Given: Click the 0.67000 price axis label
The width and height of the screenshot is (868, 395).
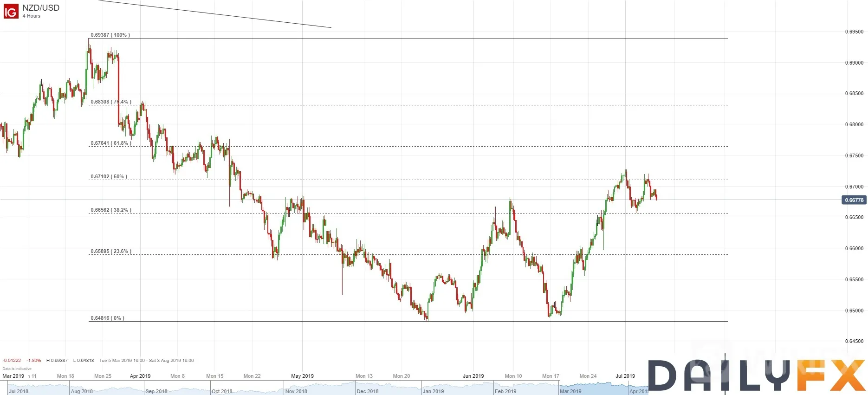Looking at the screenshot, I should pos(854,187).
